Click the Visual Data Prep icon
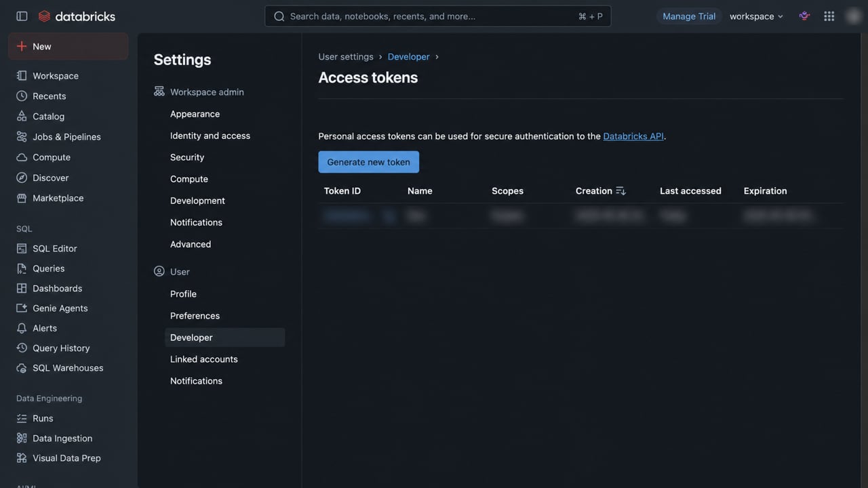This screenshot has height=488, width=868. click(x=22, y=458)
